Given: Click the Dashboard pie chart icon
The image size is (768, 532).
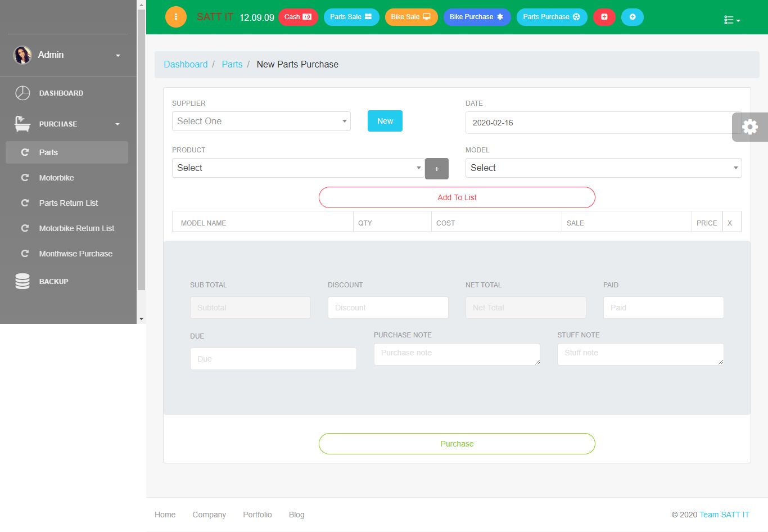Looking at the screenshot, I should (x=22, y=93).
